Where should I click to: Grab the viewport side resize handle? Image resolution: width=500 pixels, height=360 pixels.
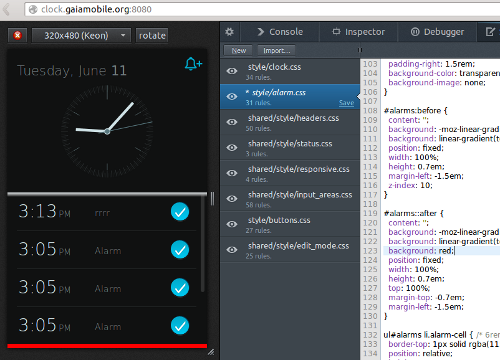pyautogui.click(x=212, y=199)
